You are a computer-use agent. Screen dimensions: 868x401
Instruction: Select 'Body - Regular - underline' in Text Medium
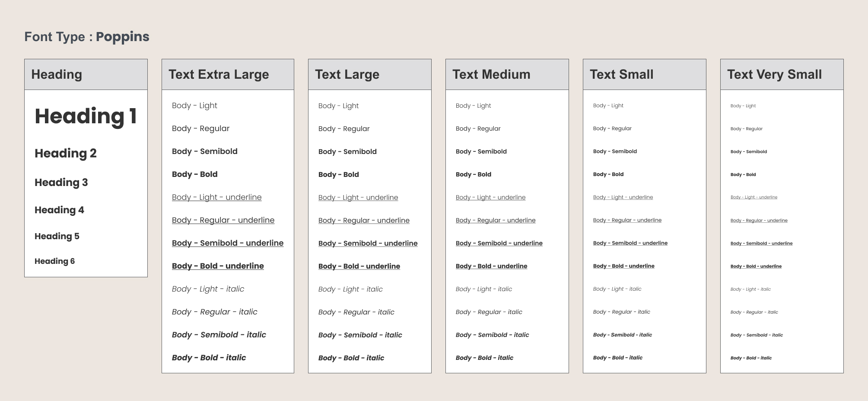[x=496, y=220]
